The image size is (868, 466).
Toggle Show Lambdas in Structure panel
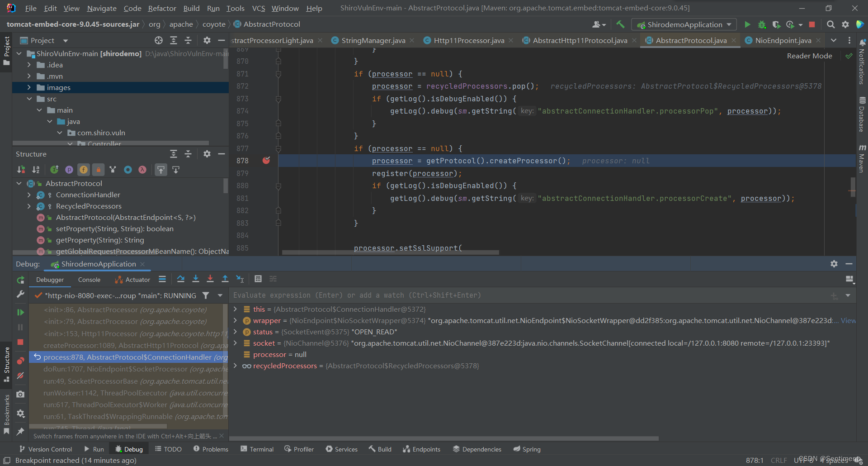tap(142, 170)
